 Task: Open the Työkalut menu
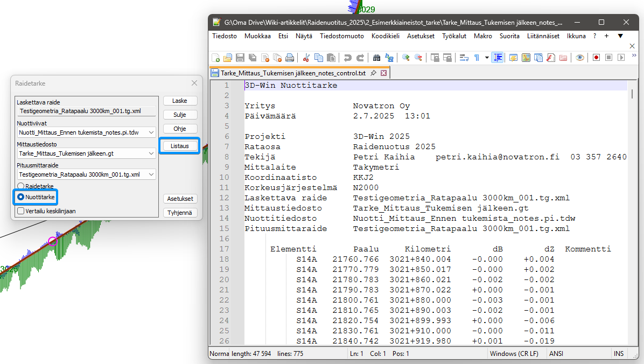(x=454, y=36)
